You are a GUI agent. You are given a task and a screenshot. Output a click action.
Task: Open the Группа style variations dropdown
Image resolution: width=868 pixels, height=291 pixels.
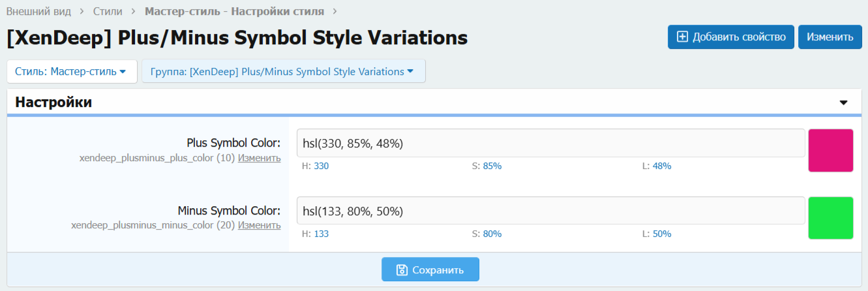pyautogui.click(x=283, y=71)
